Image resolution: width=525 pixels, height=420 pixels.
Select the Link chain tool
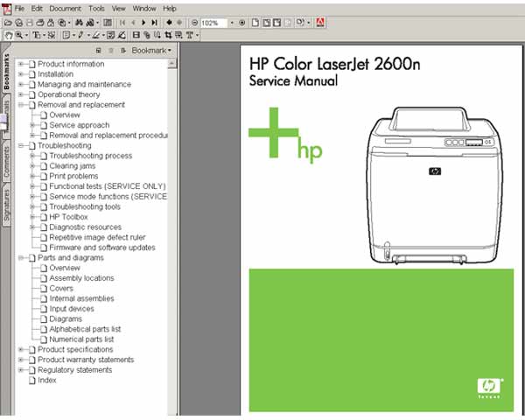[147, 35]
